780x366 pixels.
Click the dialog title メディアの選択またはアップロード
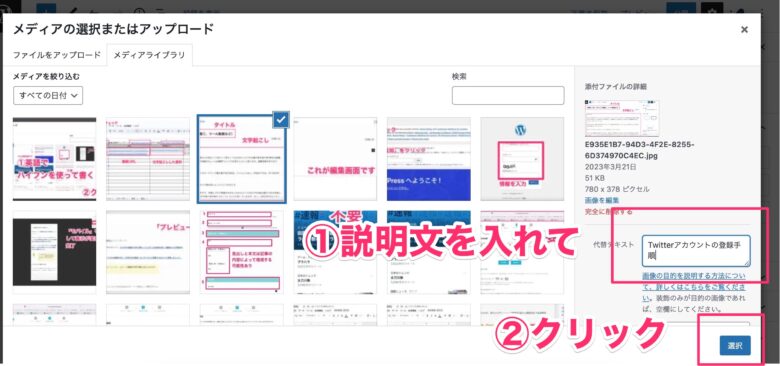(x=113, y=29)
